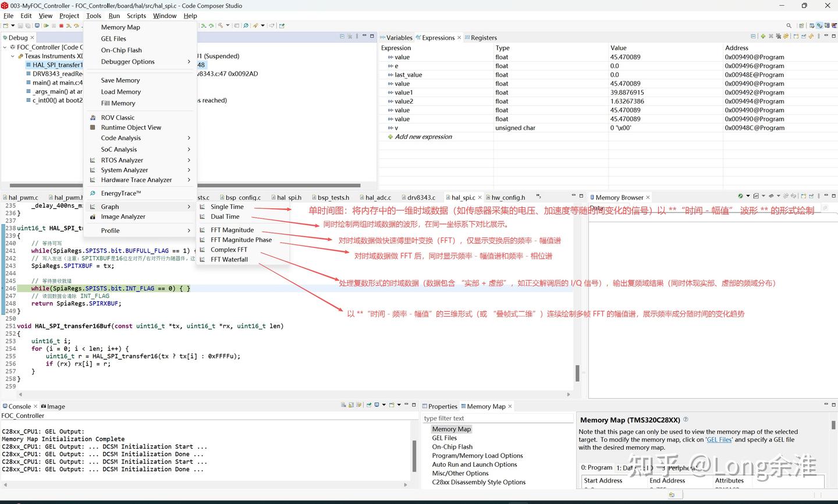Close the Debug view tab
The height and width of the screenshot is (504, 838).
click(x=32, y=37)
